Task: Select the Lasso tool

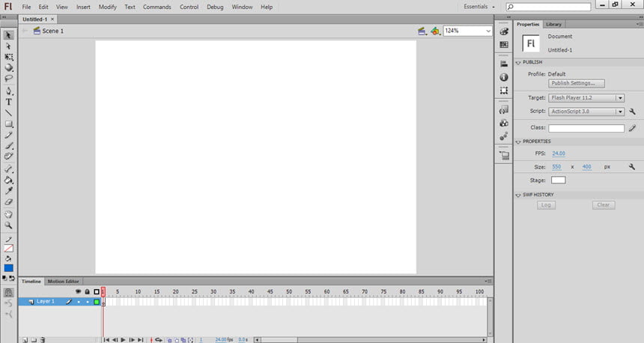Action: 9,78
